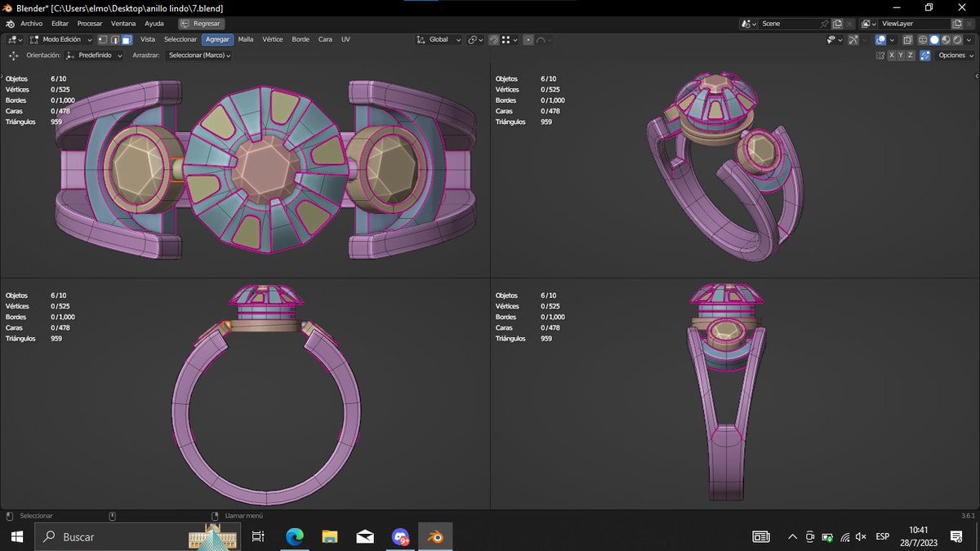This screenshot has width=980, height=551.
Task: Open the Agregar menu
Action: pyautogui.click(x=217, y=39)
